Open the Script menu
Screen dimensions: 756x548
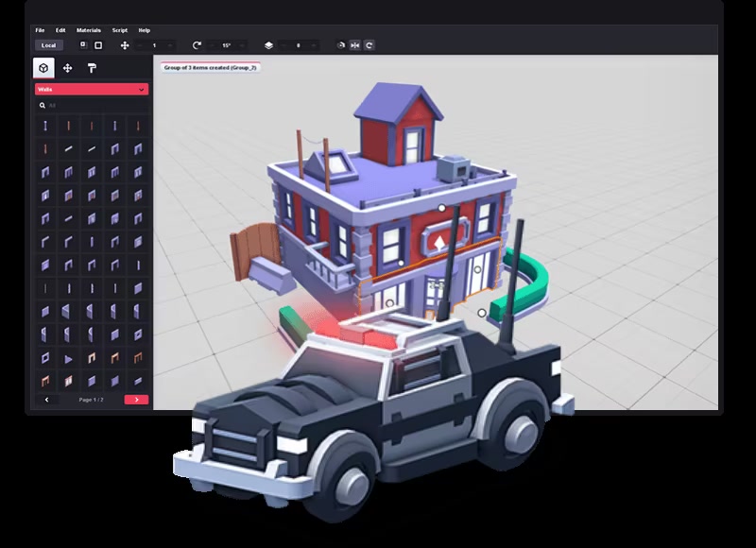coord(120,30)
